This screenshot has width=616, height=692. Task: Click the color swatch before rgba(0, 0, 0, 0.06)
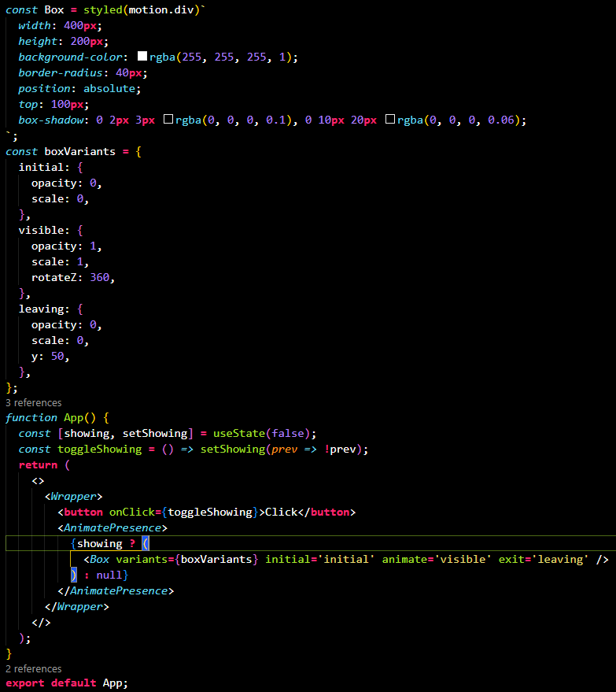coord(389,119)
